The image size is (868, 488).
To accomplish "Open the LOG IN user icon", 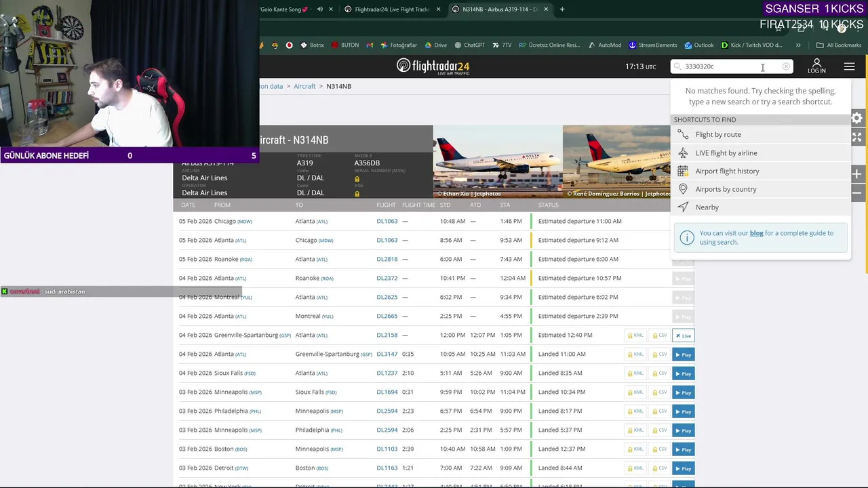I will [x=816, y=66].
